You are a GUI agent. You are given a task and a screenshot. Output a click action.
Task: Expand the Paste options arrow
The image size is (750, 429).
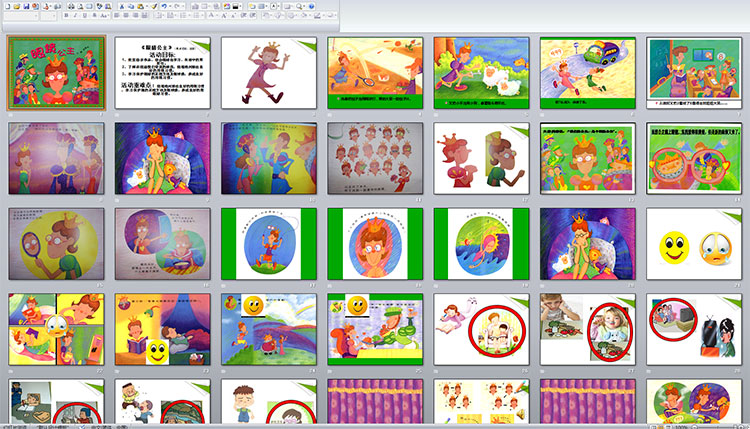[x=147, y=6]
